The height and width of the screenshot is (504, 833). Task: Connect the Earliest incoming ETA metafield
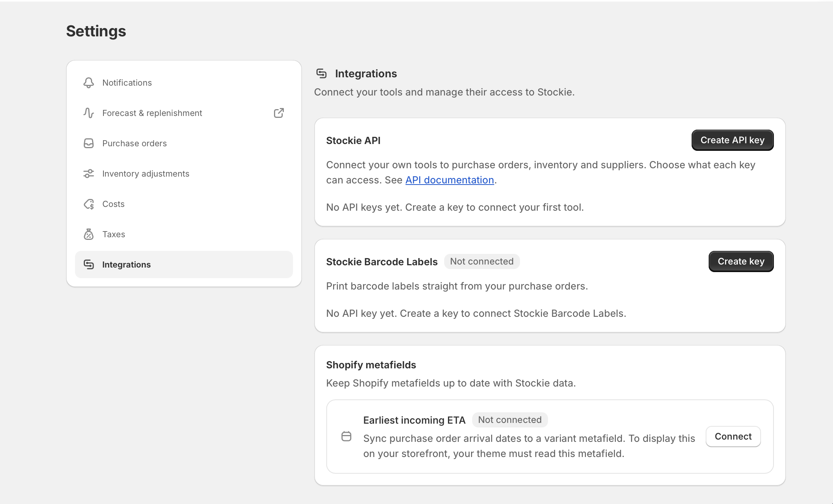(733, 437)
